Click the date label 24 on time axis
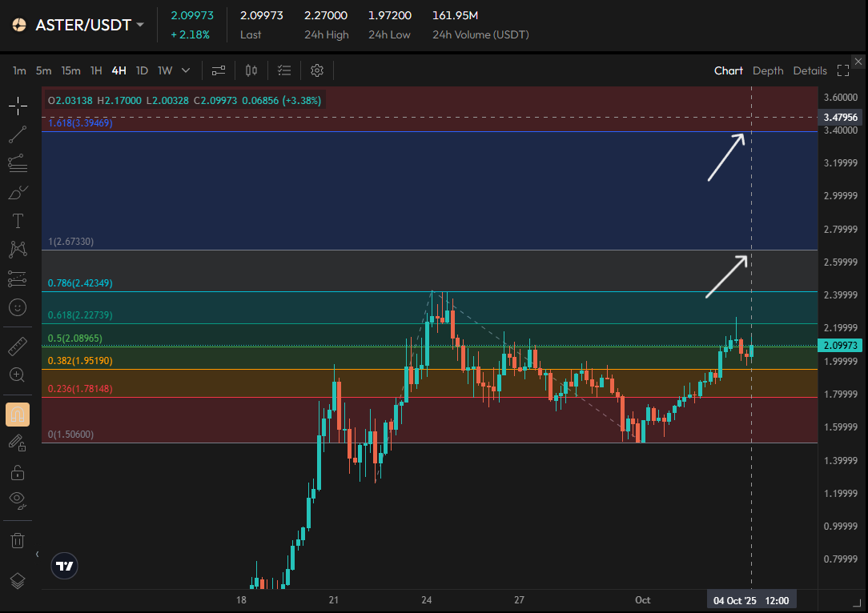This screenshot has width=868, height=613. 426,599
